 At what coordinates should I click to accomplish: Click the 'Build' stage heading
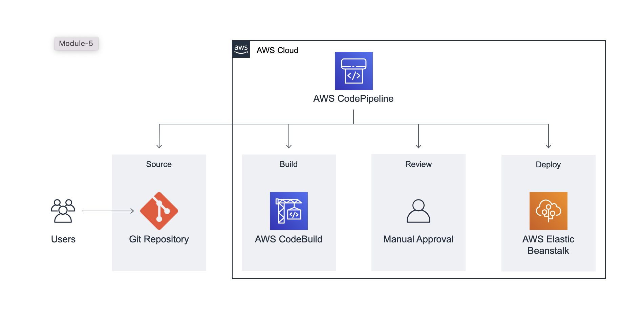[x=288, y=164]
